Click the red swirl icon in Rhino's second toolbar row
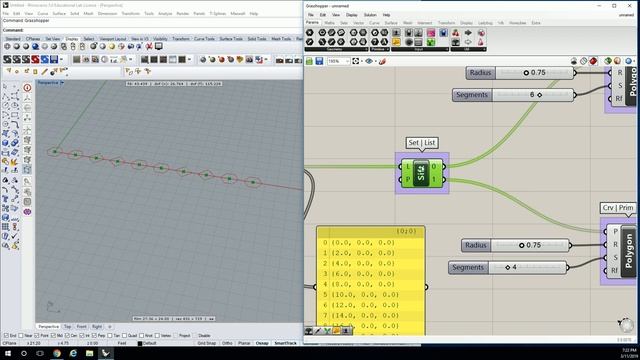Screen dimensions: 640x360 pos(35,60)
